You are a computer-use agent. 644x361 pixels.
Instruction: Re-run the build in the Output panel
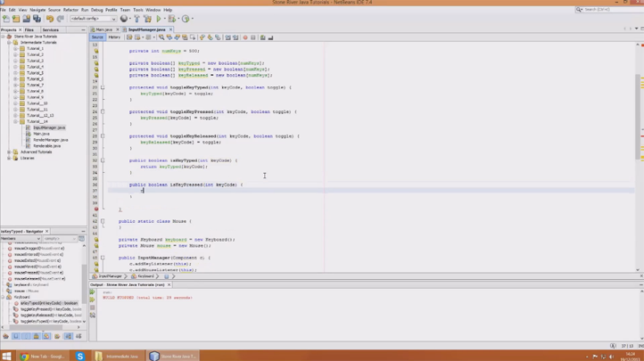coord(92,292)
